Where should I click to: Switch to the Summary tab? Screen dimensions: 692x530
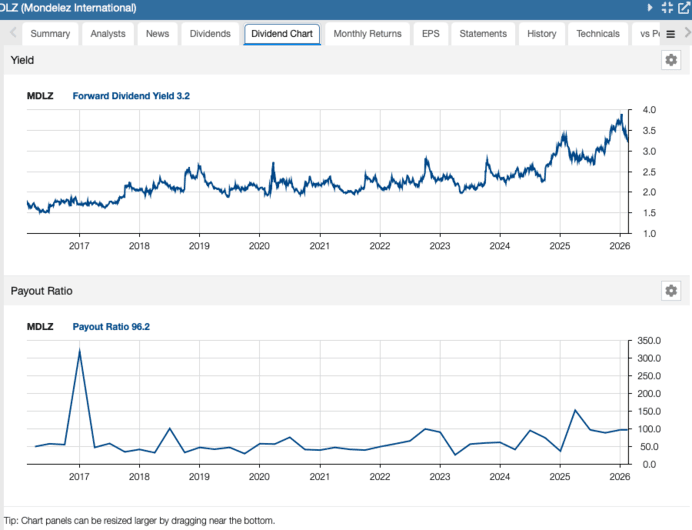click(x=50, y=34)
